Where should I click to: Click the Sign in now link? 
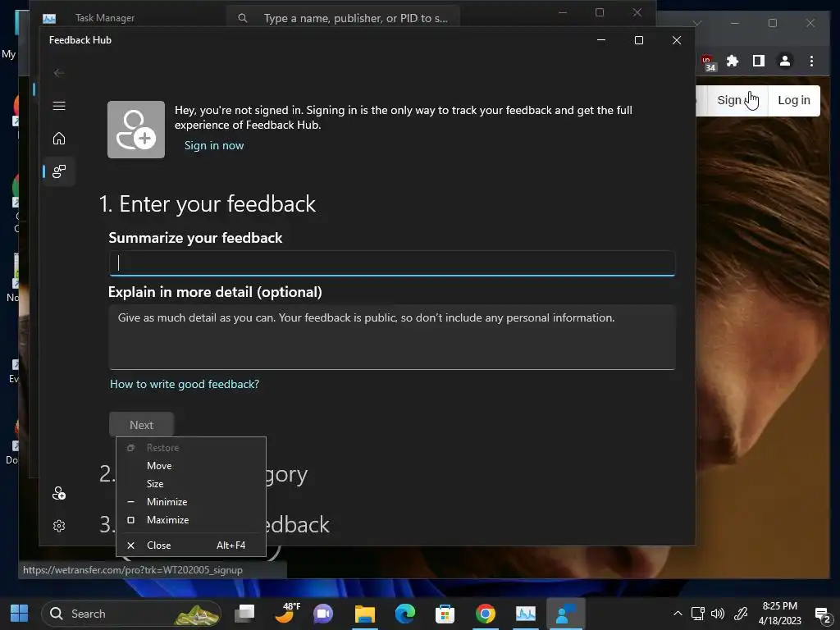214,146
